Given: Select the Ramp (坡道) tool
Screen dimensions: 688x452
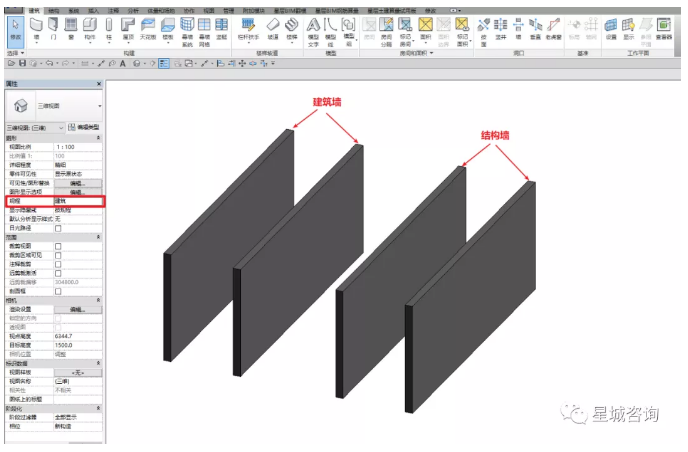Looking at the screenshot, I should click(273, 29).
